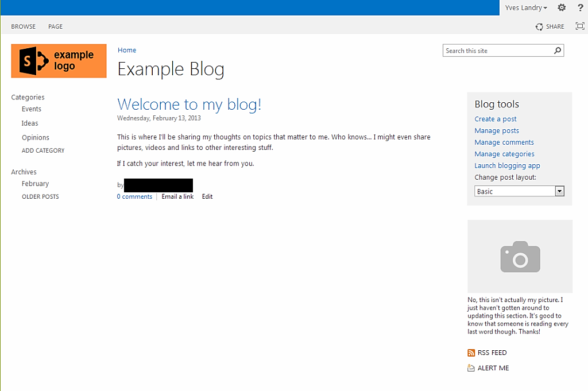Open the Welcome to my blog! post
This screenshot has width=588, height=391.
(x=189, y=104)
